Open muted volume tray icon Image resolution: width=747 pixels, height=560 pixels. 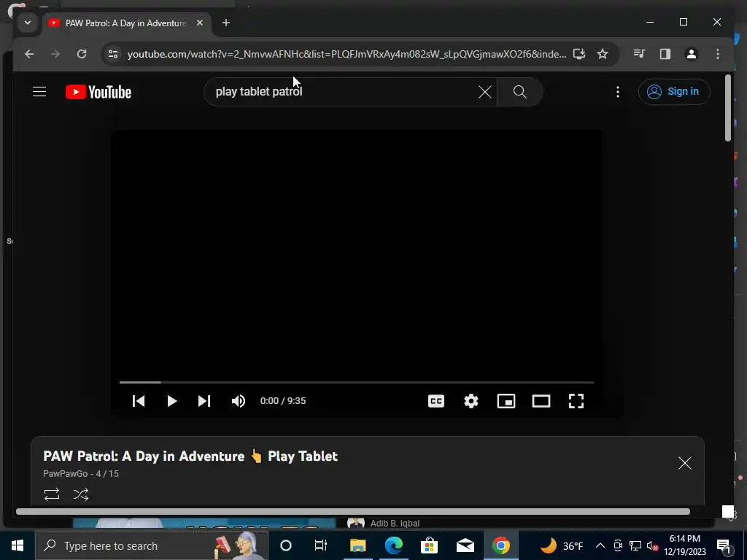652,545
